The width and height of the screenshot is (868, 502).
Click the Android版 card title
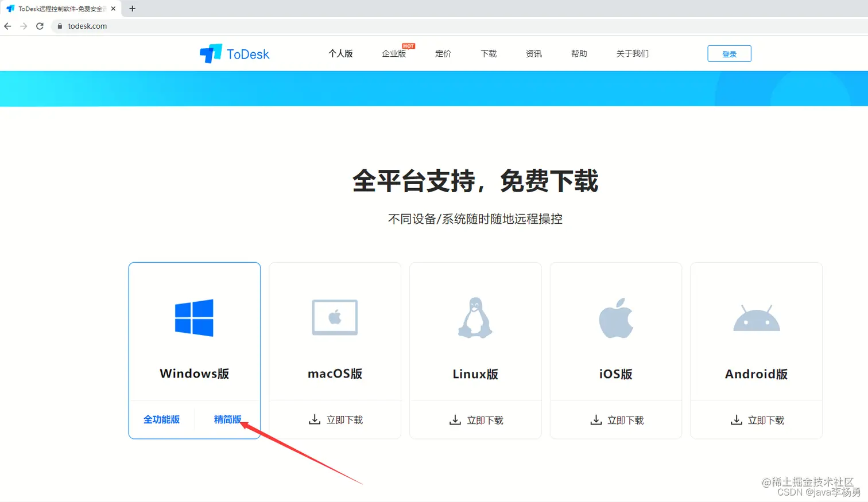[757, 374]
